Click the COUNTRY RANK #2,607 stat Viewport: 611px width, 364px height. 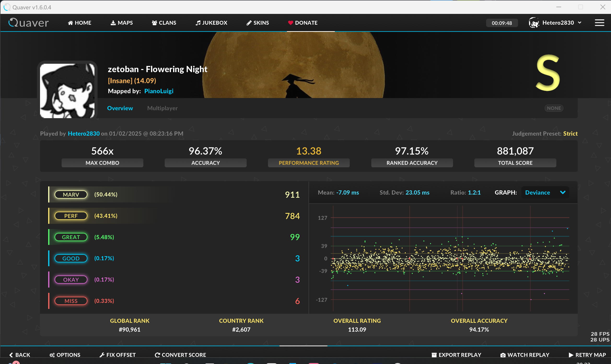coord(241,325)
